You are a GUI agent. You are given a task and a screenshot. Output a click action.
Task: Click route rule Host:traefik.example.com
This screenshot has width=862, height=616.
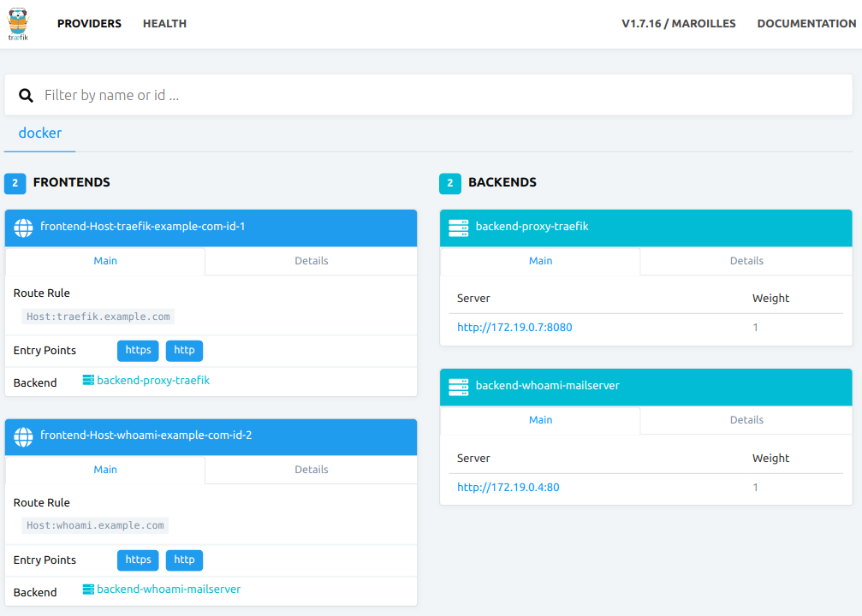(98, 317)
